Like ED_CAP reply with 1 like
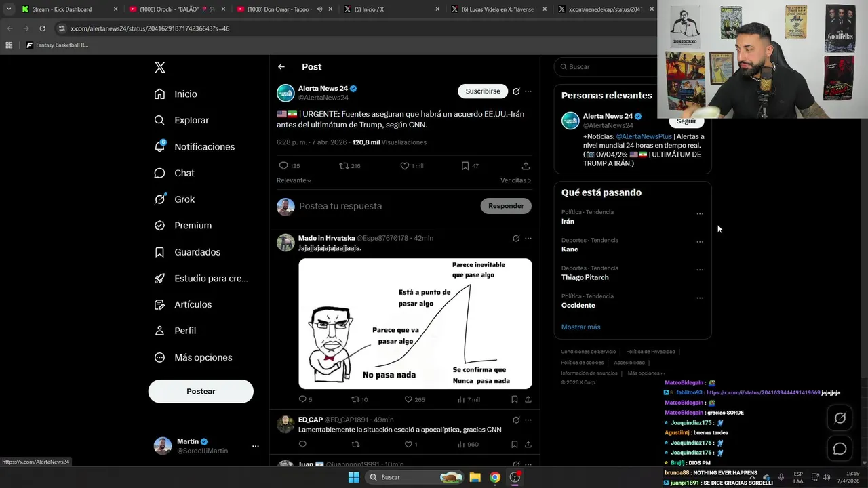 tap(408, 445)
